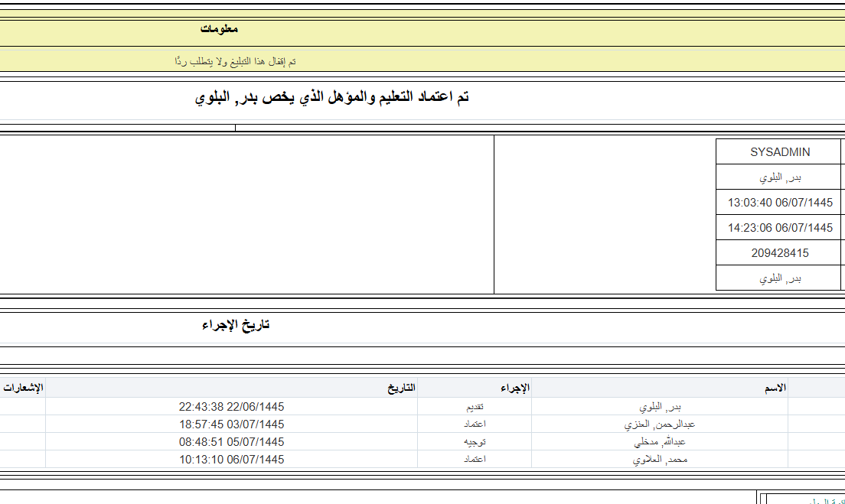Image resolution: width=845 pixels, height=504 pixels.
Task: Click the الاسم column header
Action: pyautogui.click(x=775, y=388)
